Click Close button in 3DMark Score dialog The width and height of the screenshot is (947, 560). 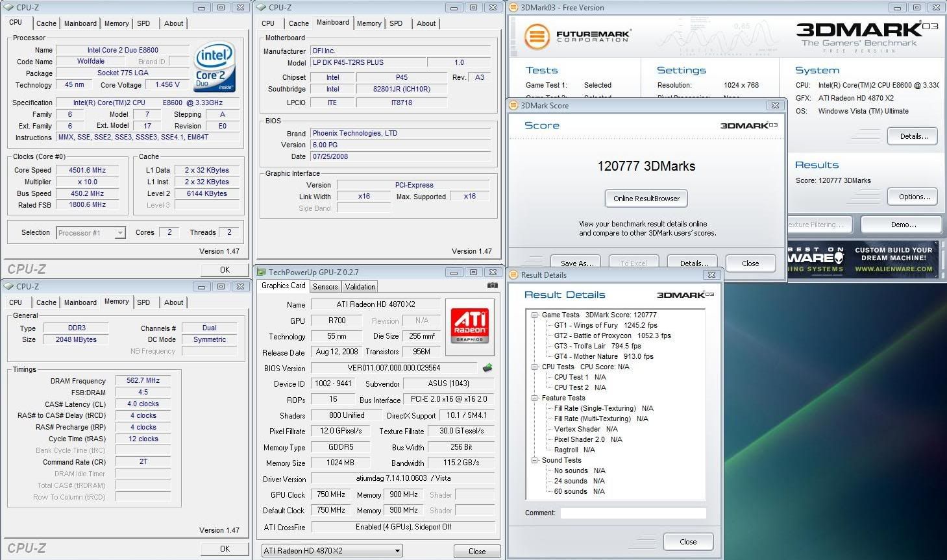[750, 263]
